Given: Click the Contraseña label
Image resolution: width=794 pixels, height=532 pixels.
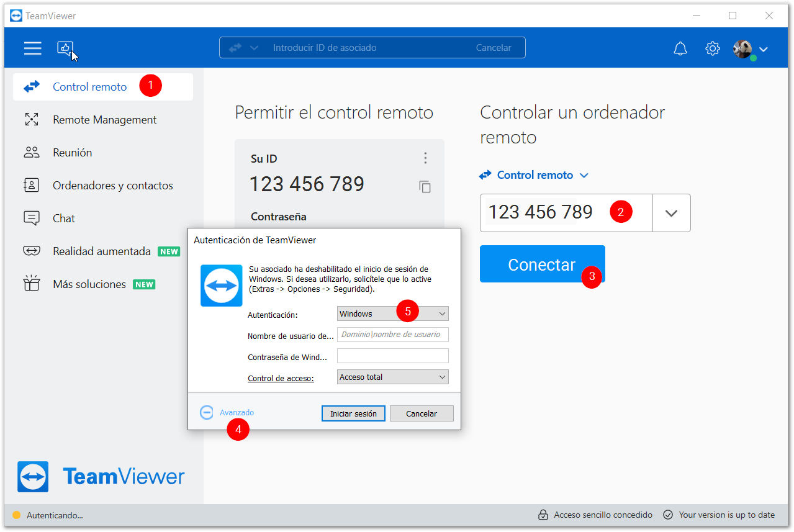Looking at the screenshot, I should (279, 217).
